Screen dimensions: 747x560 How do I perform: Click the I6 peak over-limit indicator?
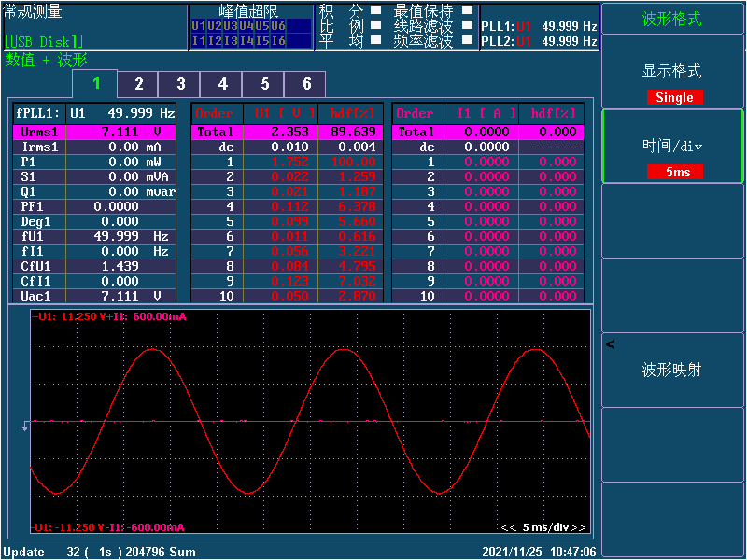(x=278, y=40)
